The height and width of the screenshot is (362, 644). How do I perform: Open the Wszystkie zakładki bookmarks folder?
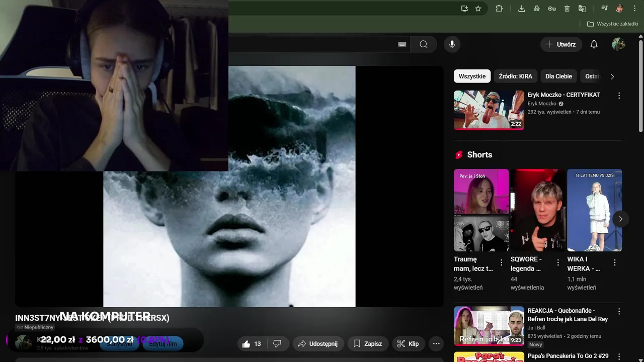[612, 24]
